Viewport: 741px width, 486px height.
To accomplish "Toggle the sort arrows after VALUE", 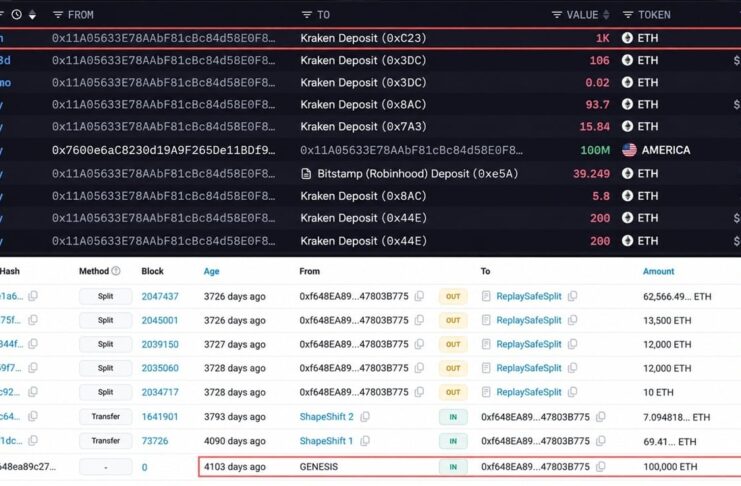I will [606, 15].
